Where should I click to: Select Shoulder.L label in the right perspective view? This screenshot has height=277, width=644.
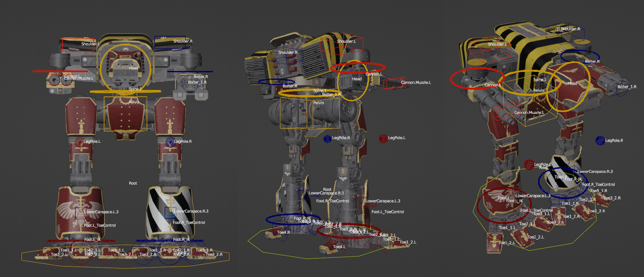[497, 44]
